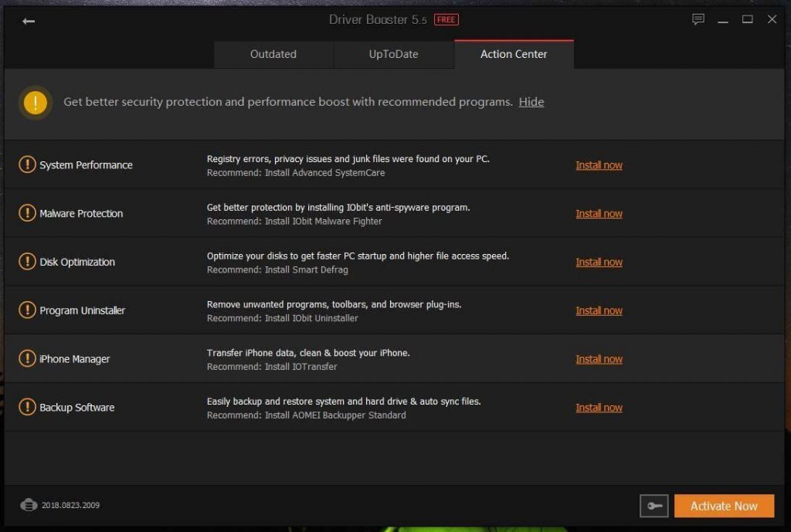The height and width of the screenshot is (532, 791).
Task: Click the Disk Optimization label
Action: pos(77,263)
